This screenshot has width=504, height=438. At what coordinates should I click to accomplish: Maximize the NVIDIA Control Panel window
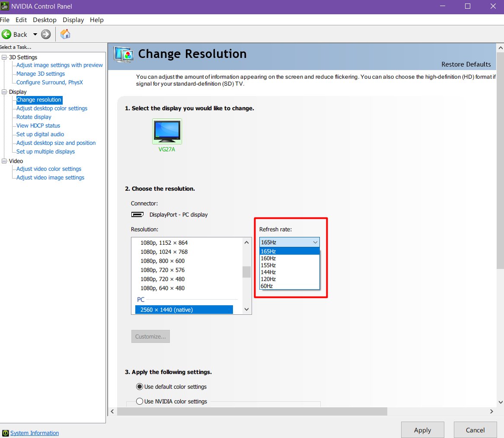click(x=468, y=6)
